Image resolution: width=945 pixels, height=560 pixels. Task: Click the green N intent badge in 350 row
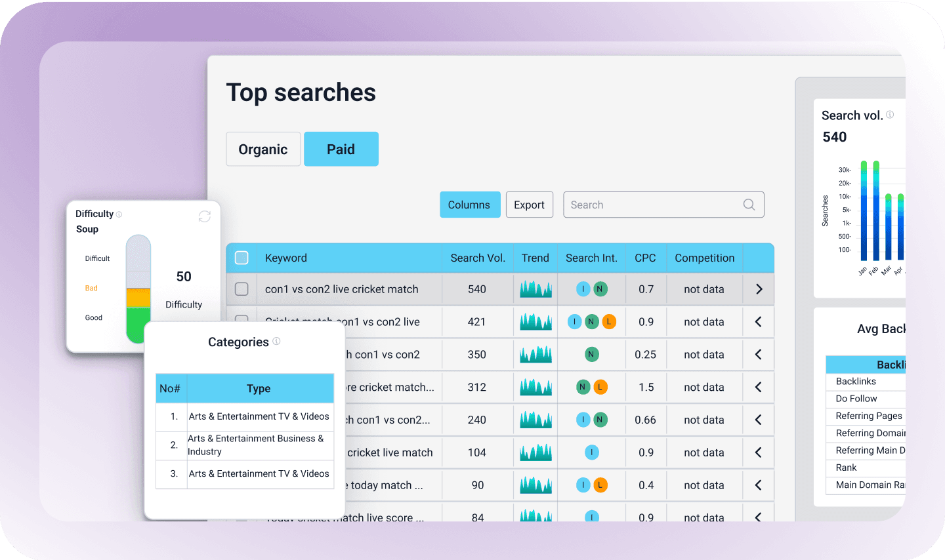(x=591, y=355)
